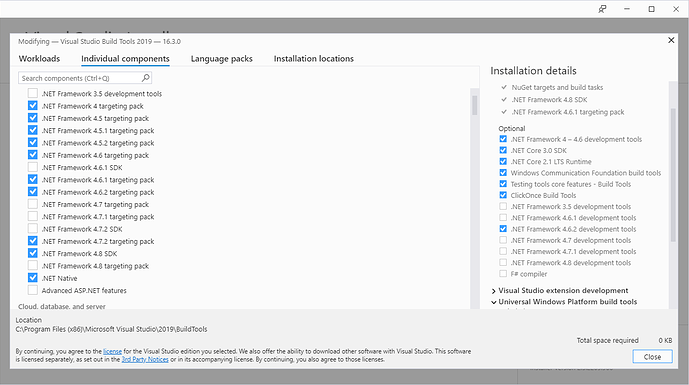Click the pin feedback icon in title bar

click(602, 9)
